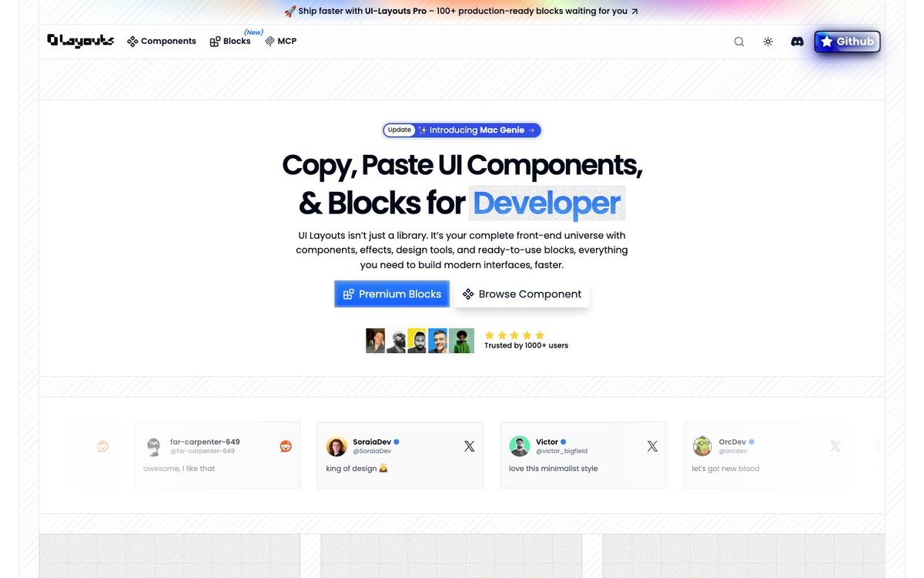The image size is (924, 578).
Task: Click the fourth avatar, blue background
Action: [437, 341]
